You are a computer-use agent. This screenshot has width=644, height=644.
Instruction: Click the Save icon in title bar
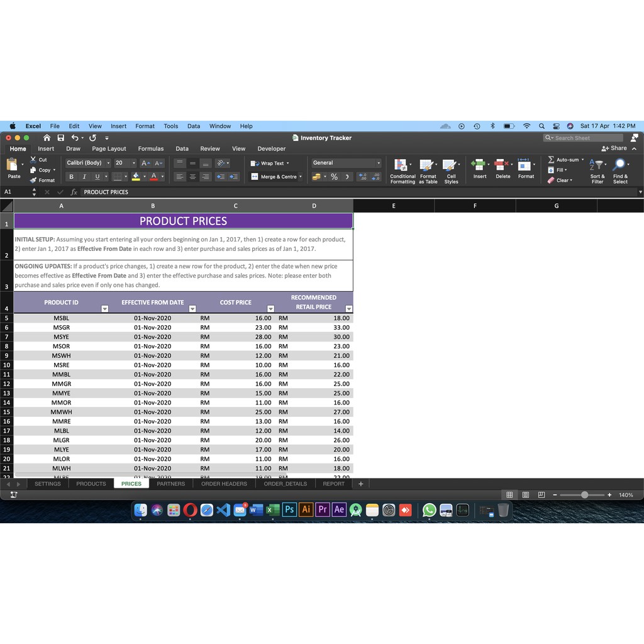(61, 138)
